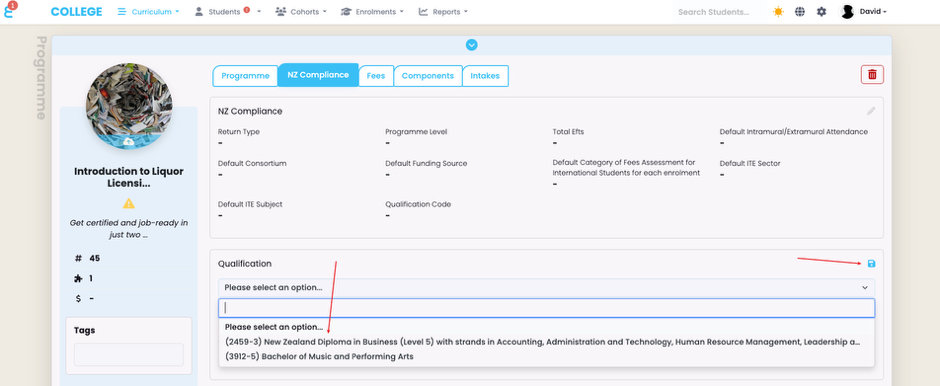Open the Qualification select dropdown
The width and height of the screenshot is (940, 386).
click(546, 287)
